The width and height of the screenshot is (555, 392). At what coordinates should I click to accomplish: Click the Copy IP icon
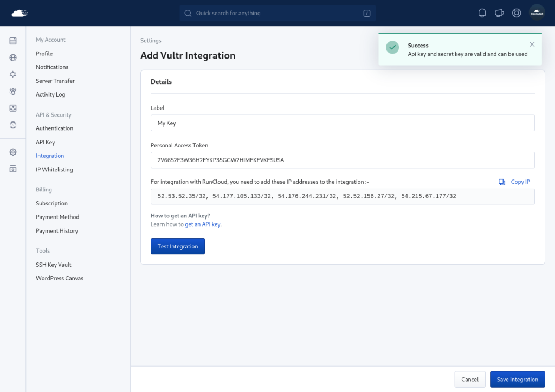click(501, 182)
